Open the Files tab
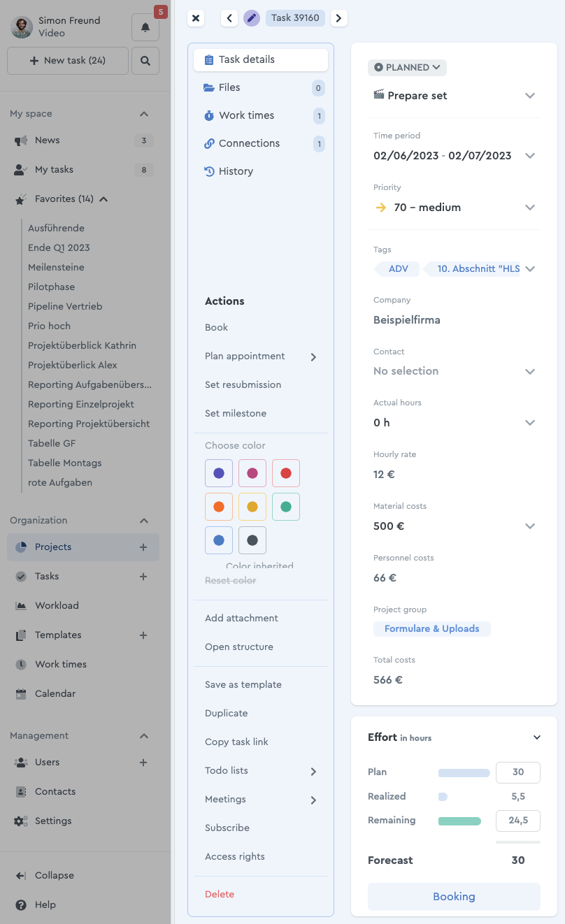Viewport: 565px width, 924px height. pos(261,87)
